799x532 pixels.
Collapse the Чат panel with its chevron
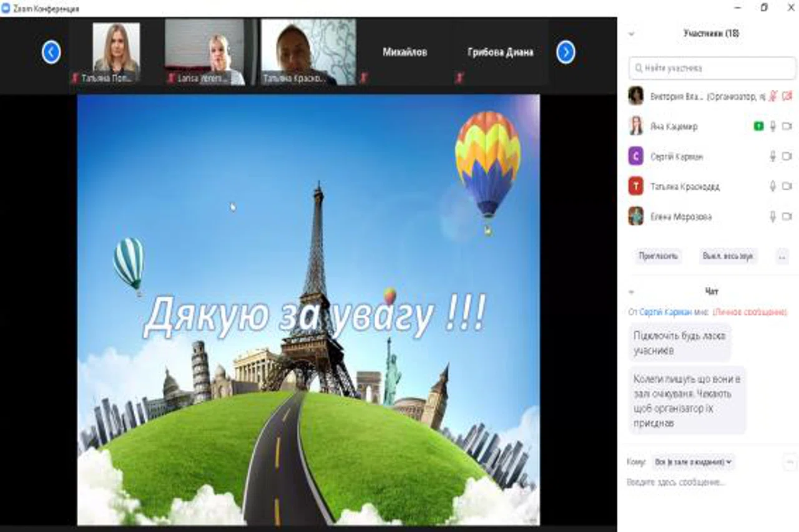[x=631, y=292]
